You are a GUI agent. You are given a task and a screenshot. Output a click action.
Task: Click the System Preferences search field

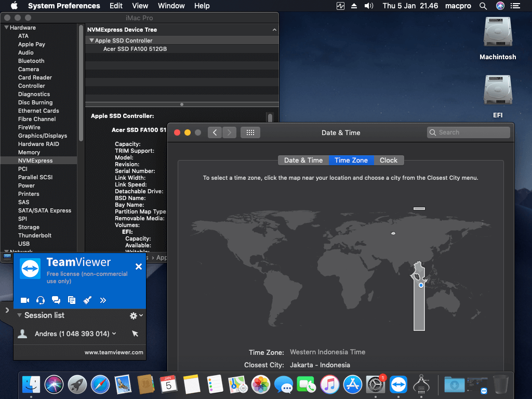coord(468,132)
